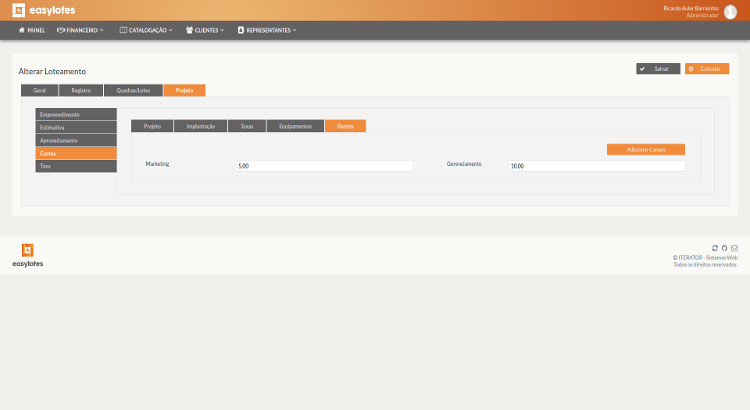Screen dimensions: 750x410
Task: Click the GitHub icon in footer
Action: coord(724,248)
